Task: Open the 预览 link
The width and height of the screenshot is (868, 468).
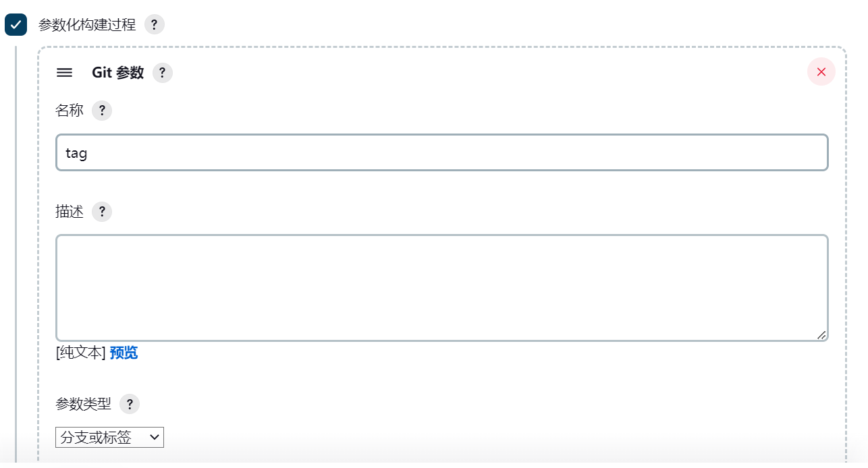Action: 124,353
